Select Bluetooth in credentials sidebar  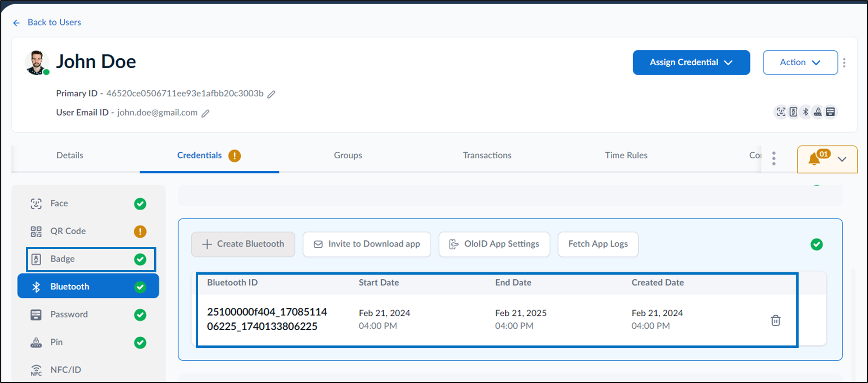click(88, 287)
